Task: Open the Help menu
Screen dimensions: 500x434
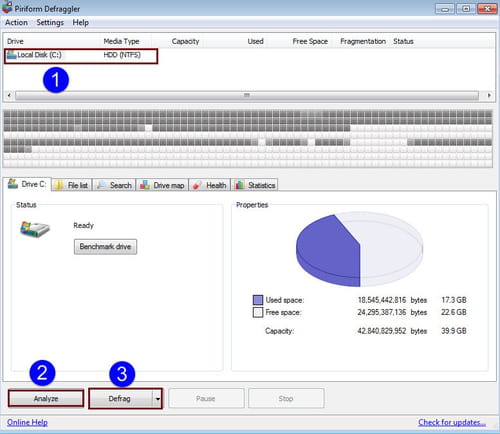Action: [x=81, y=23]
